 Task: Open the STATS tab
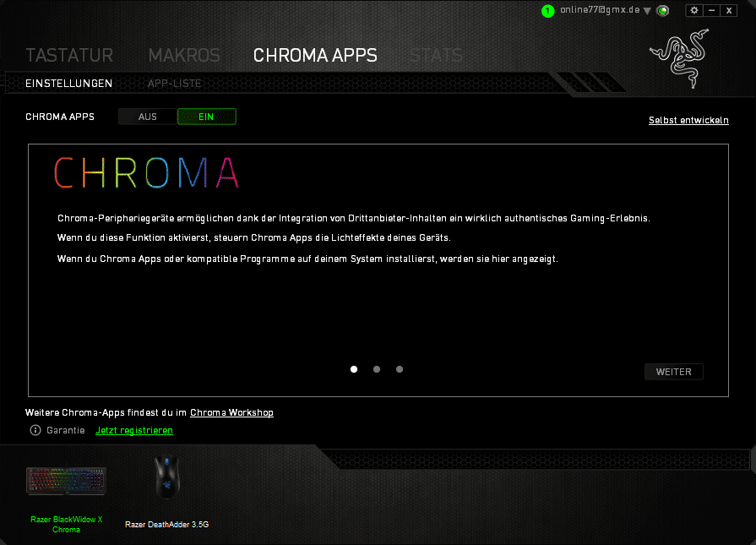(436, 56)
